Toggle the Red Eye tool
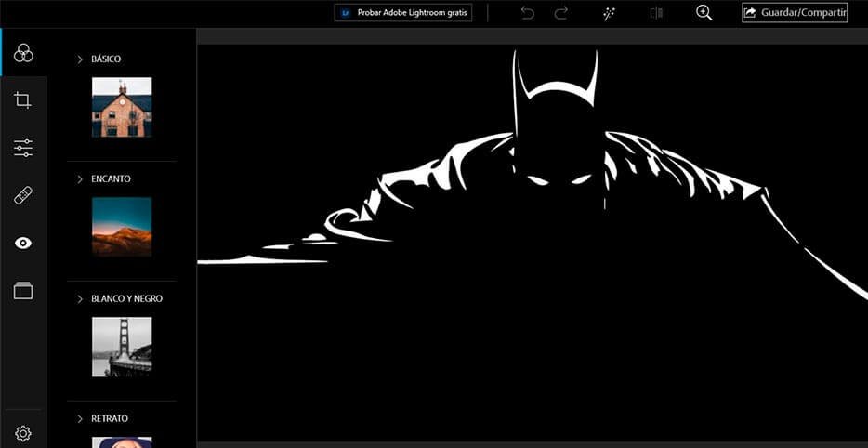The image size is (868, 448). point(23,244)
